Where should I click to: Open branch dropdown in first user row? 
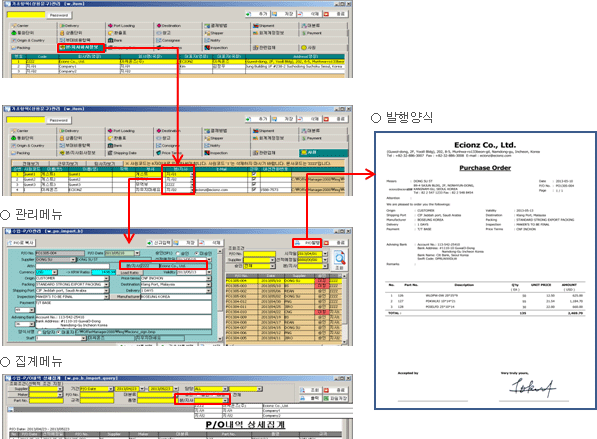pos(192,174)
